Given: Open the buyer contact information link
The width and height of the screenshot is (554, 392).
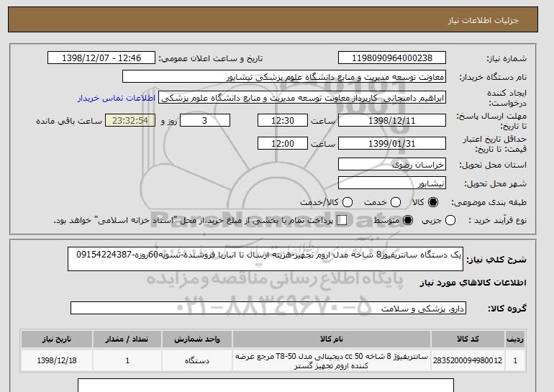Looking at the screenshot, I should point(117,98).
